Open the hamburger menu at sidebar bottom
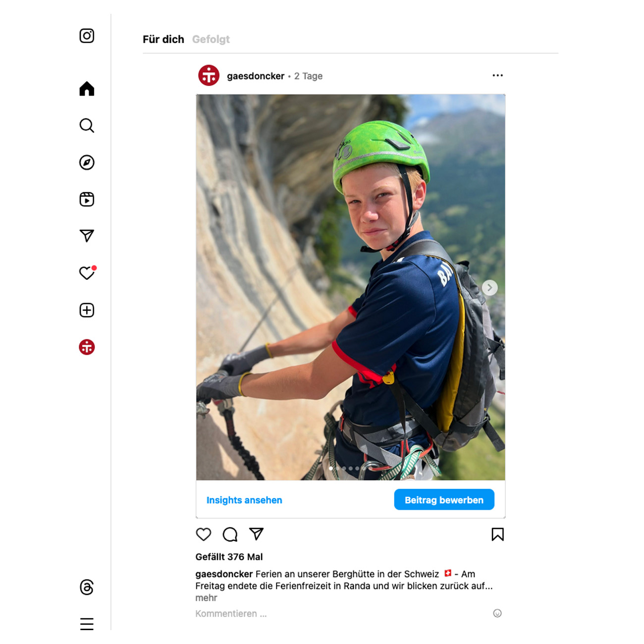Image resolution: width=644 pixels, height=644 pixels. (x=87, y=624)
